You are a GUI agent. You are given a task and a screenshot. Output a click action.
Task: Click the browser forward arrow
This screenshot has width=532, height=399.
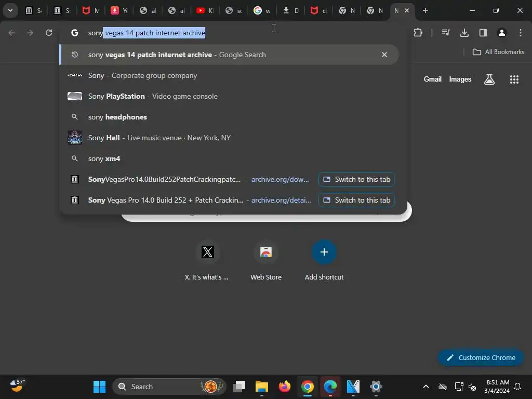tap(30, 33)
